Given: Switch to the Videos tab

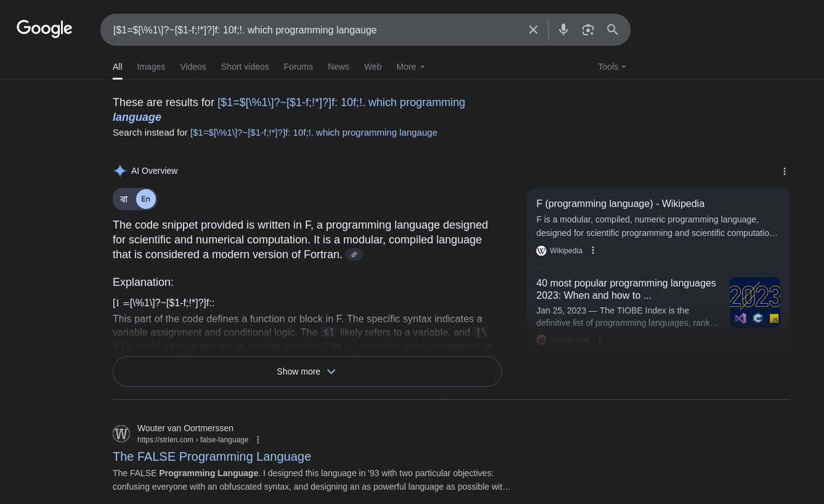Looking at the screenshot, I should (x=193, y=67).
